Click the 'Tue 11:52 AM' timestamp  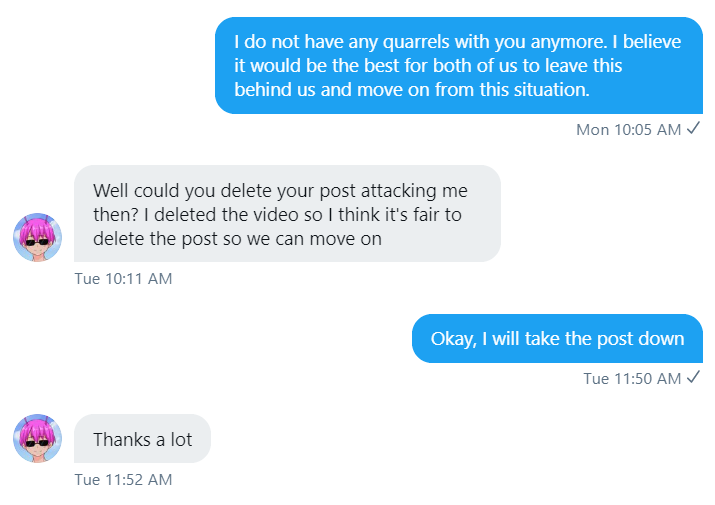click(123, 479)
